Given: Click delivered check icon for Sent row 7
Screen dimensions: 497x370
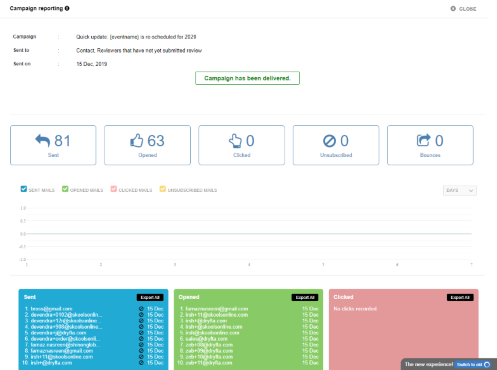Looking at the screenshot, I should [141, 345].
